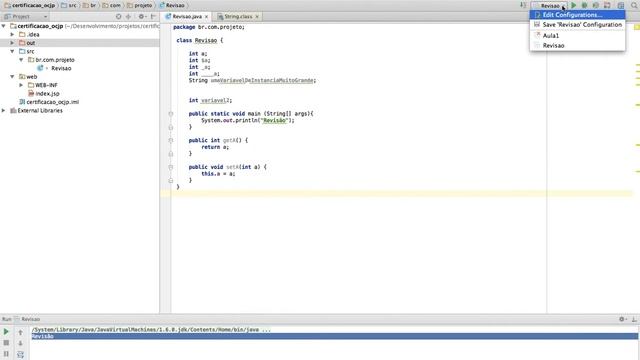Click certificacao_ocjp breadcrumb
The image size is (640, 360).
point(32,5)
